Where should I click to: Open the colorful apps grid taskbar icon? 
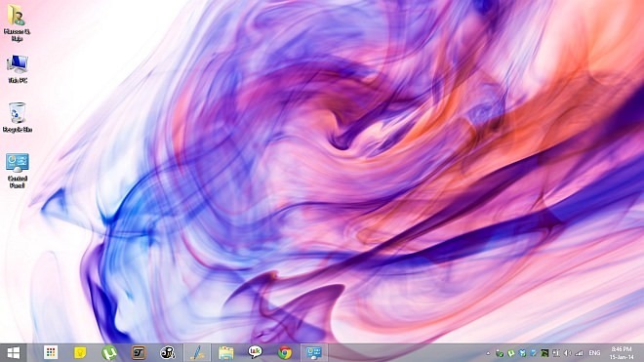[51, 352]
